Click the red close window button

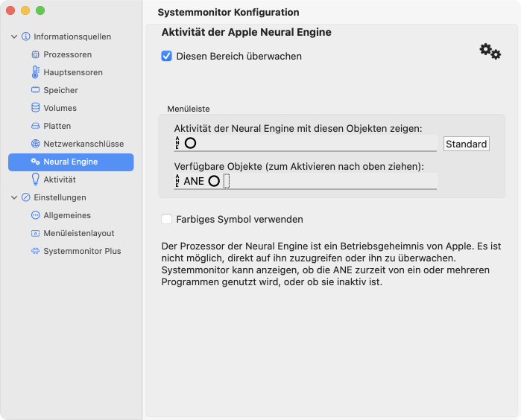click(10, 10)
